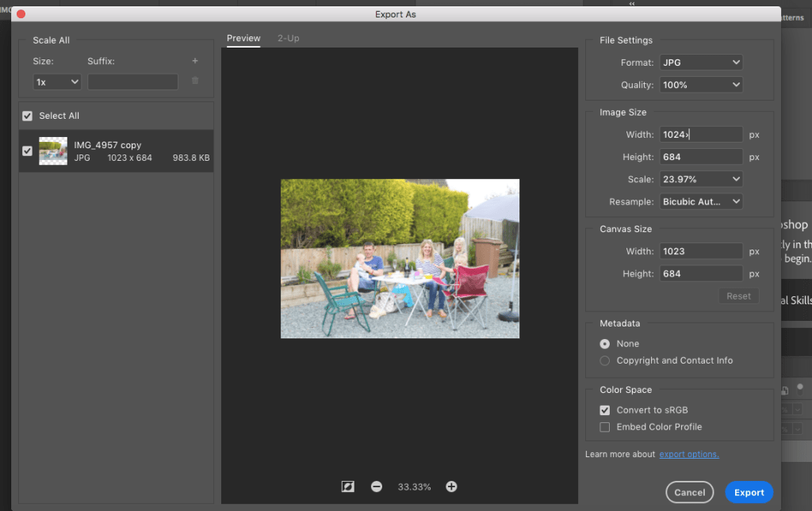Image resolution: width=812 pixels, height=511 pixels.
Task: Click the fit-to-view preview icon
Action: click(347, 486)
